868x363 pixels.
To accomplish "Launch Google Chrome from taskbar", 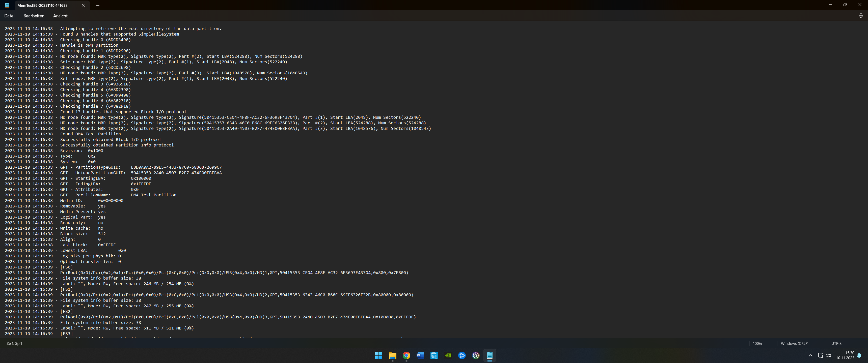I will coord(406,355).
